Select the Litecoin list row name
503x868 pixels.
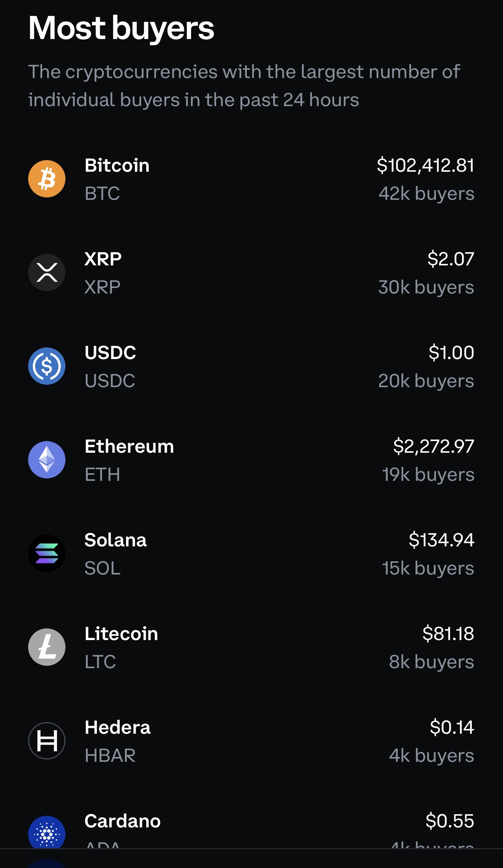[121, 634]
